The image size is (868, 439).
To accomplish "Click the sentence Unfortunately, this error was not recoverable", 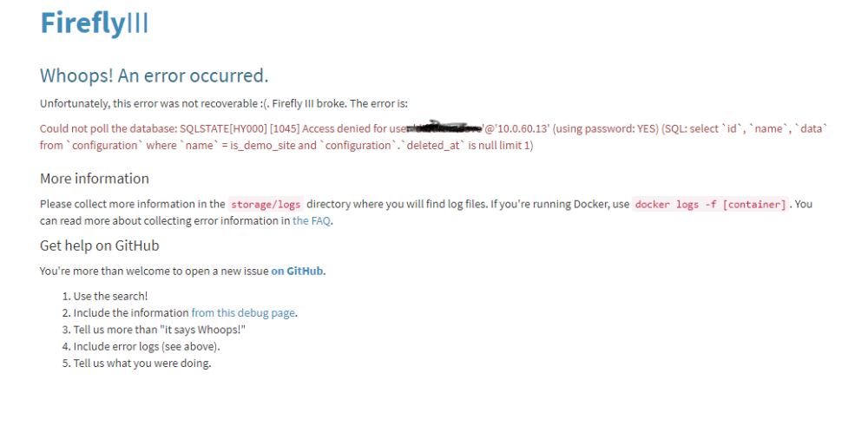I will pyautogui.click(x=224, y=103).
